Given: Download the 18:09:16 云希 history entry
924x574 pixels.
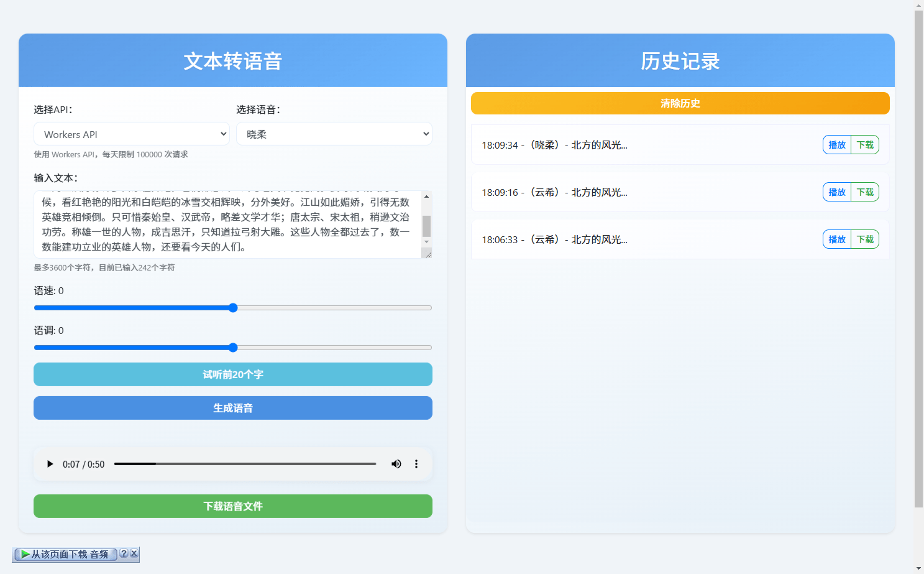Looking at the screenshot, I should (866, 192).
